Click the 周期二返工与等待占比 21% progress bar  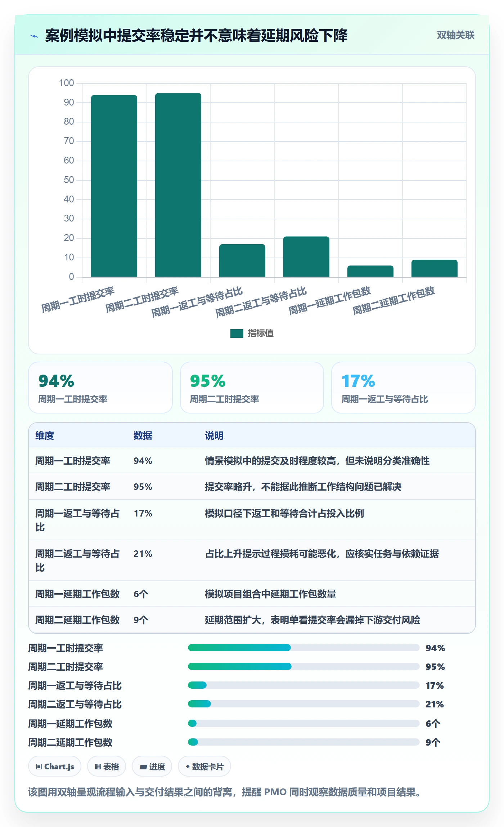pyautogui.click(x=303, y=704)
